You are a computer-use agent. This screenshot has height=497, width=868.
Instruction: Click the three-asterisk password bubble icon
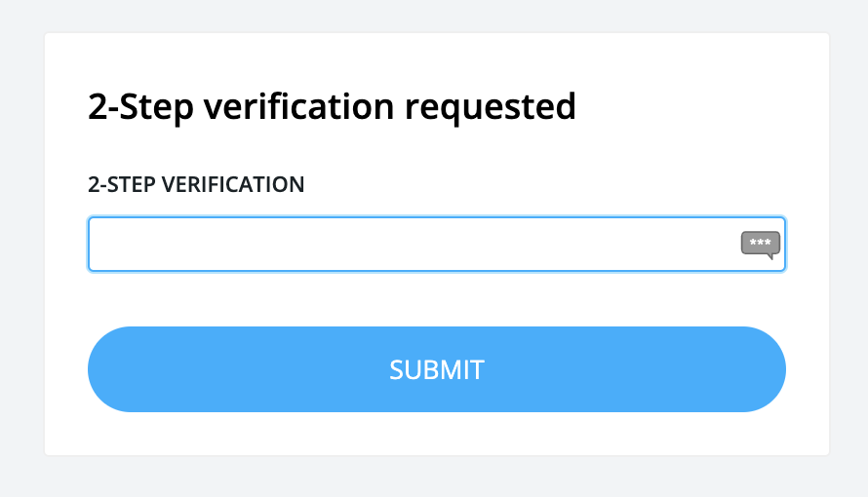coord(761,244)
